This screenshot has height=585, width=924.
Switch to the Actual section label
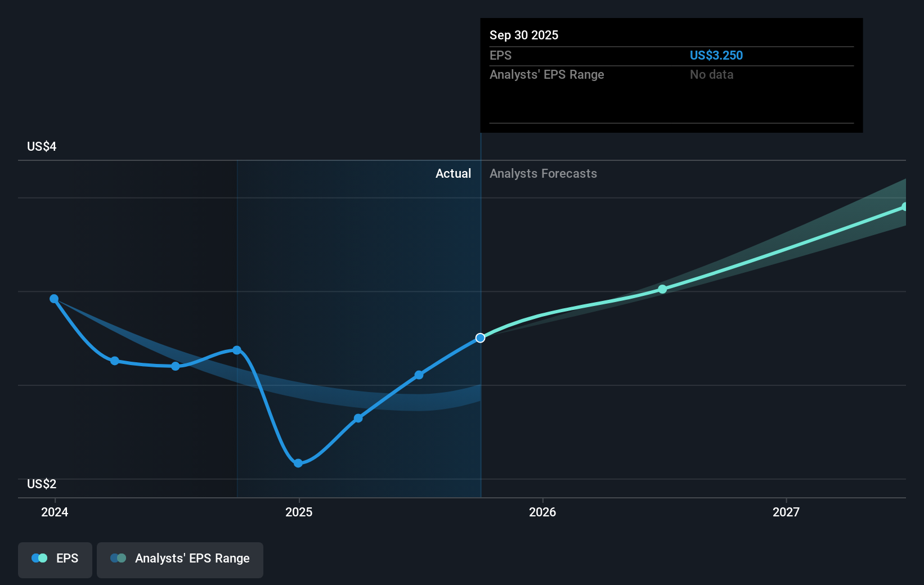454,173
